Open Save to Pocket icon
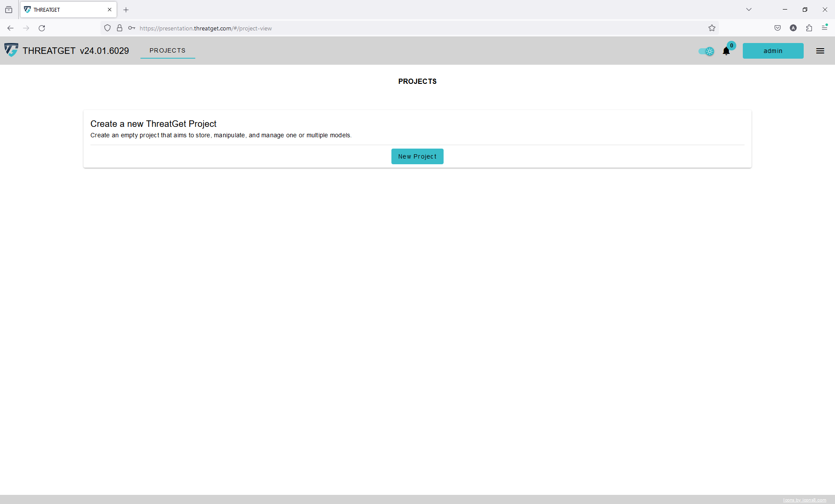 tap(778, 28)
